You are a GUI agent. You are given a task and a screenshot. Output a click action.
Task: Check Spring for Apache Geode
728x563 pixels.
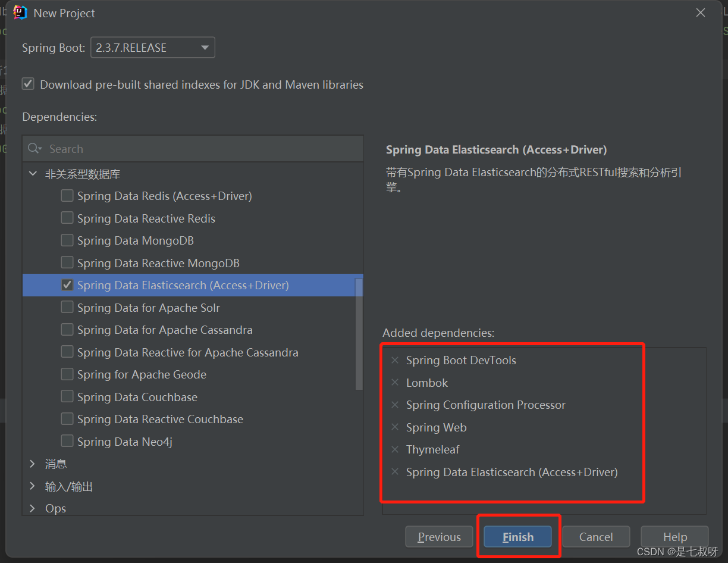click(x=67, y=374)
